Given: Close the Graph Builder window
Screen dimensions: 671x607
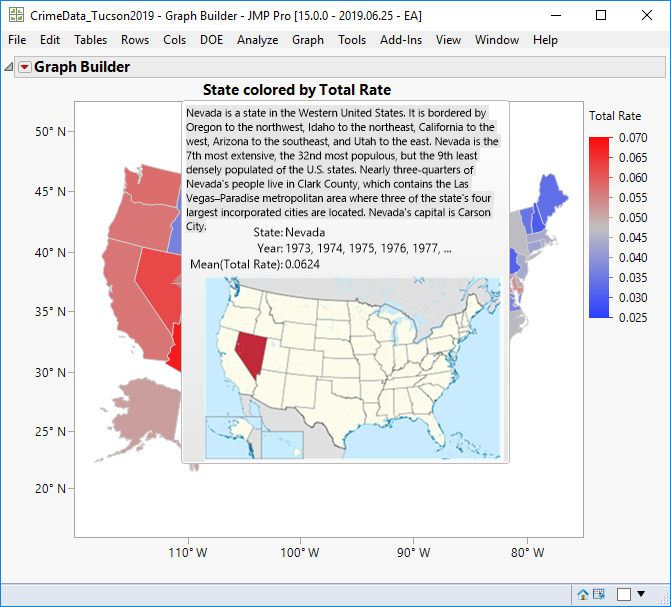Looking at the screenshot, I should pos(647,15).
